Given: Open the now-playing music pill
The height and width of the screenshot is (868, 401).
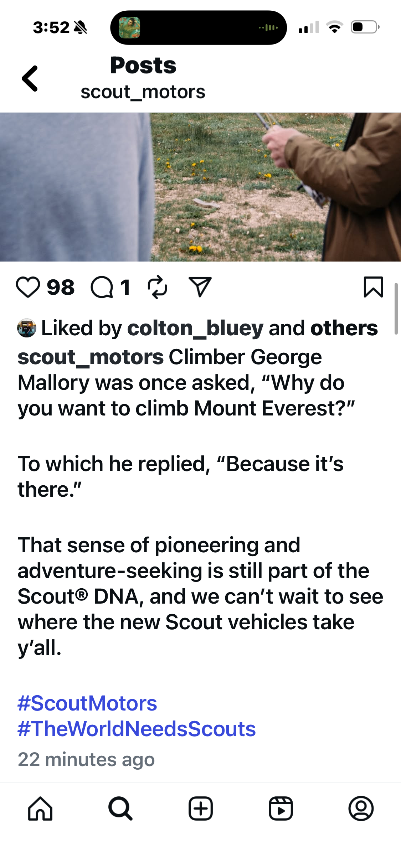Looking at the screenshot, I should [198, 27].
